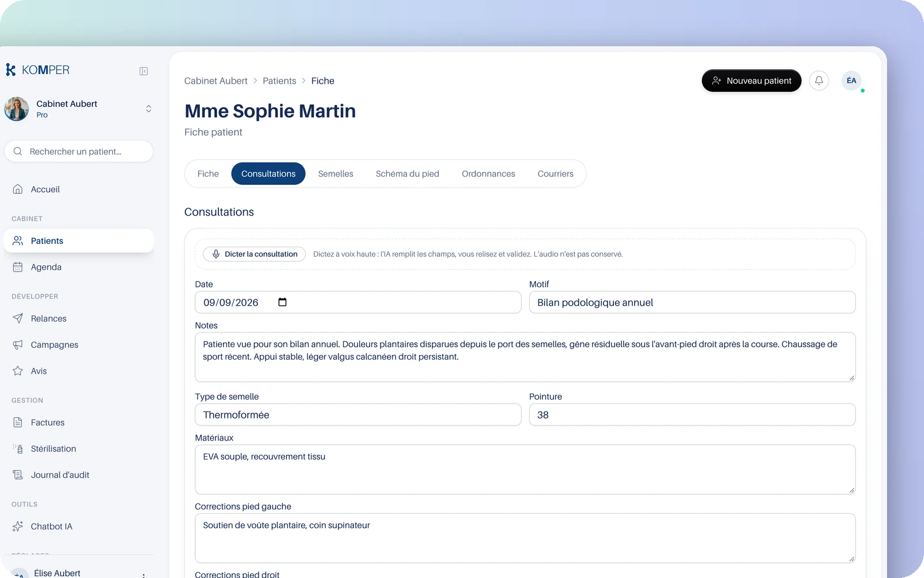Switch to the Courriers tab
Viewport: 924px width, 578px height.
[x=556, y=173]
